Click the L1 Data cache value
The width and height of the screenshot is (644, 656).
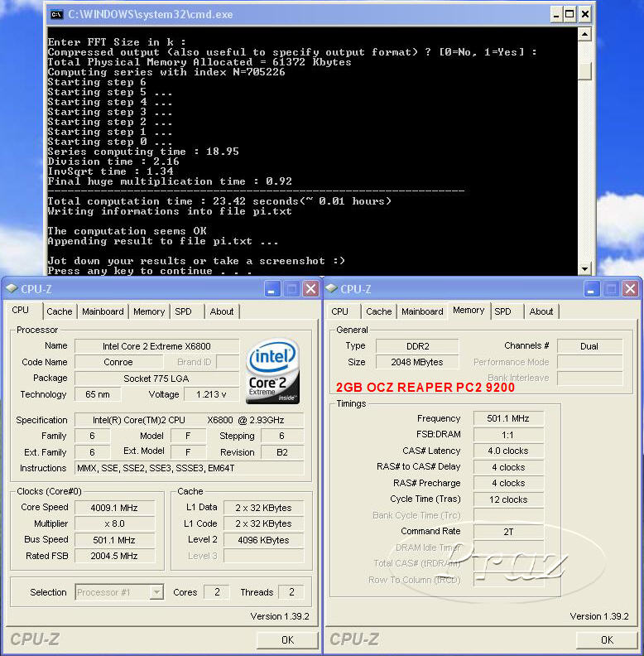click(263, 508)
